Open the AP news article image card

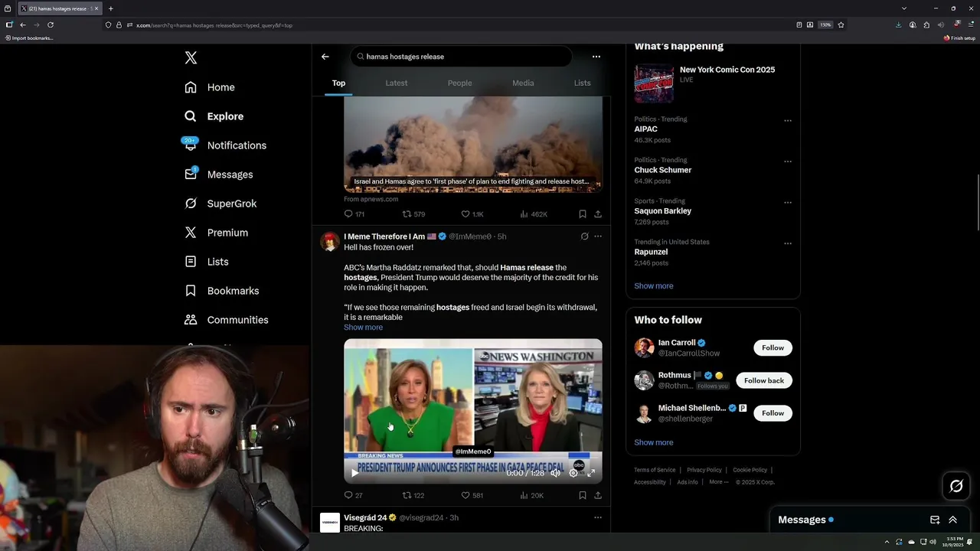(473, 144)
